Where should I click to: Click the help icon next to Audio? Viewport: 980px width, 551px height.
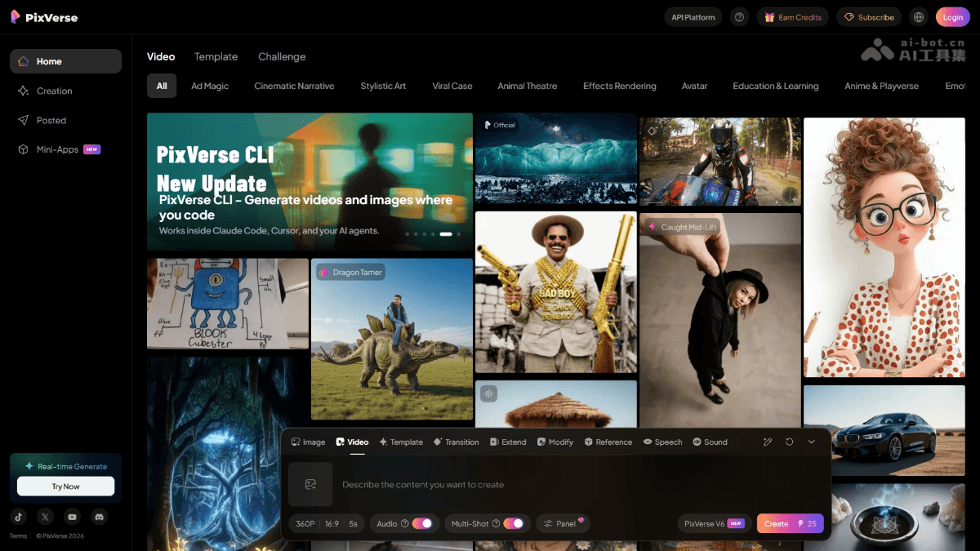pyautogui.click(x=405, y=524)
